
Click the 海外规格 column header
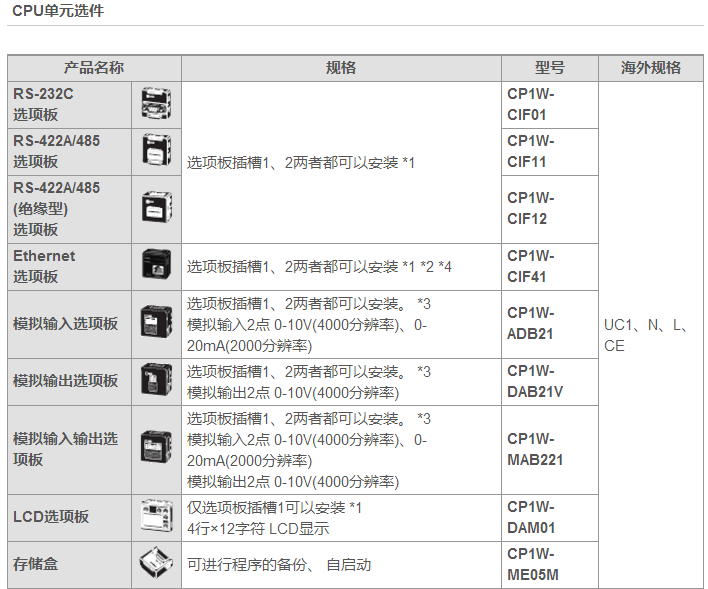click(x=651, y=68)
